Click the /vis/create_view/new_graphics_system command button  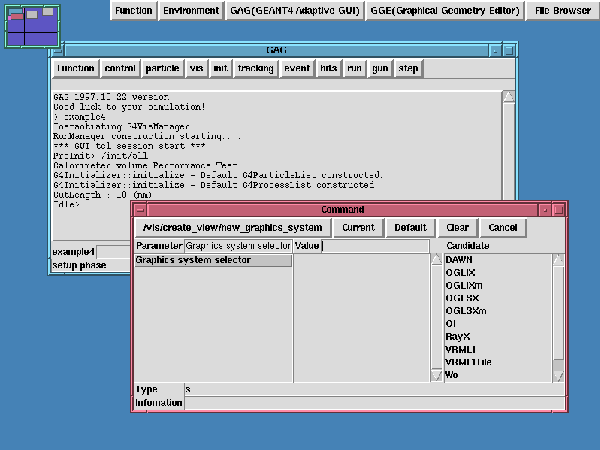(233, 228)
